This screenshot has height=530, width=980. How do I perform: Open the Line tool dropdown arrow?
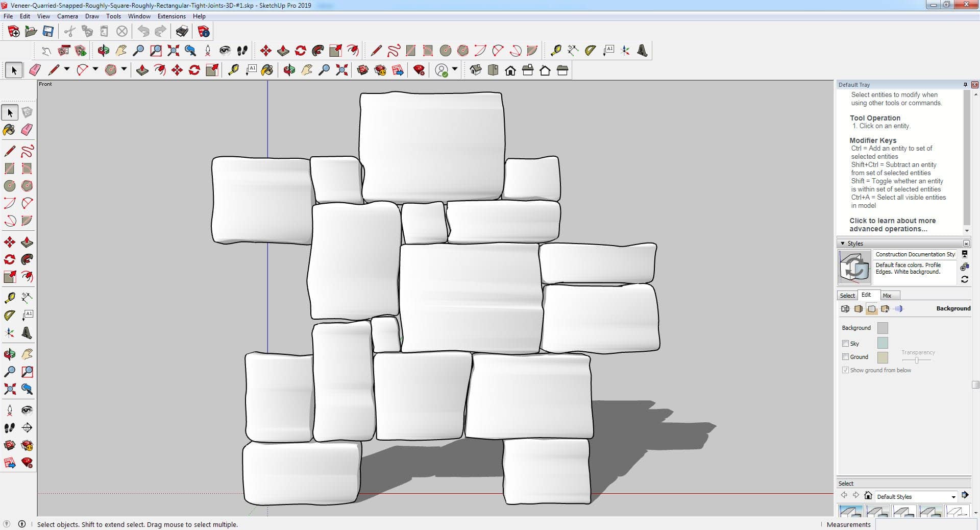point(67,69)
